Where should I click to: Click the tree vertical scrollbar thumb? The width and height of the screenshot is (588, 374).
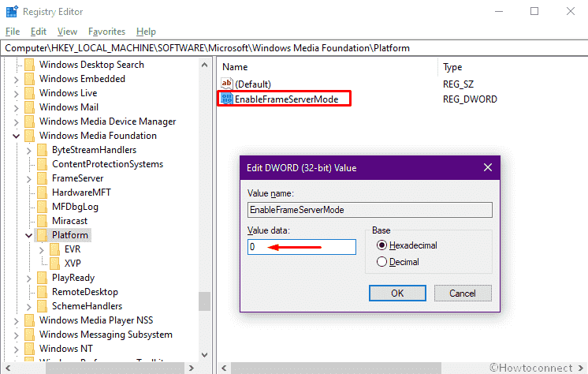[x=204, y=301]
